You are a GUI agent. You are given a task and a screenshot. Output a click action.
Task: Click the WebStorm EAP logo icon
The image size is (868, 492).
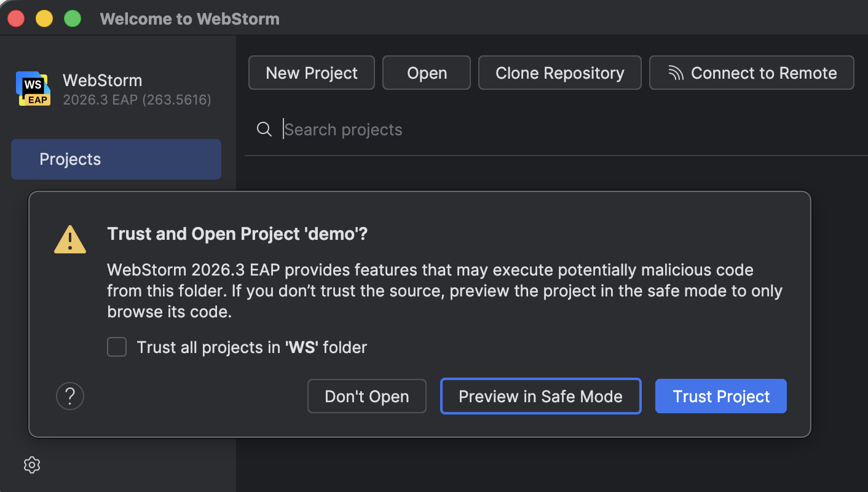tap(33, 89)
